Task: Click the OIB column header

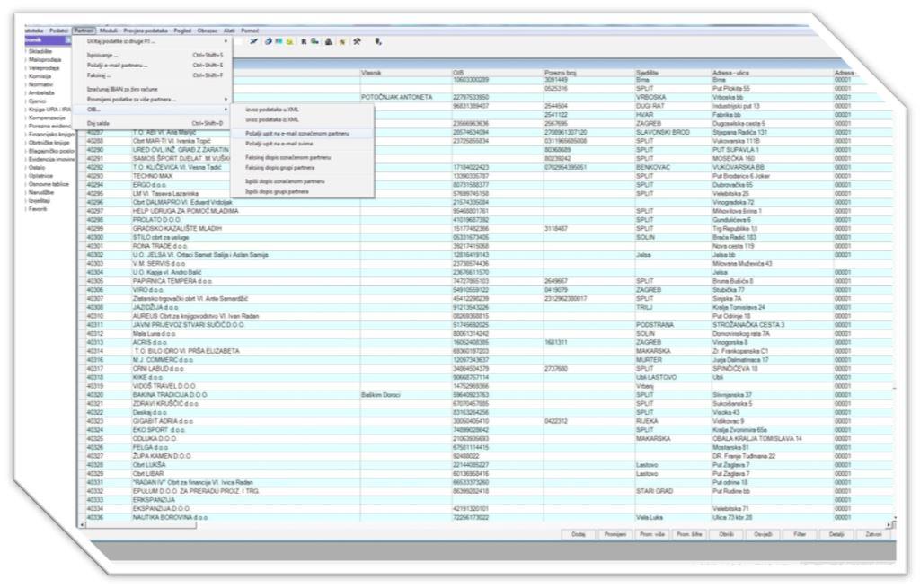Action: 458,72
